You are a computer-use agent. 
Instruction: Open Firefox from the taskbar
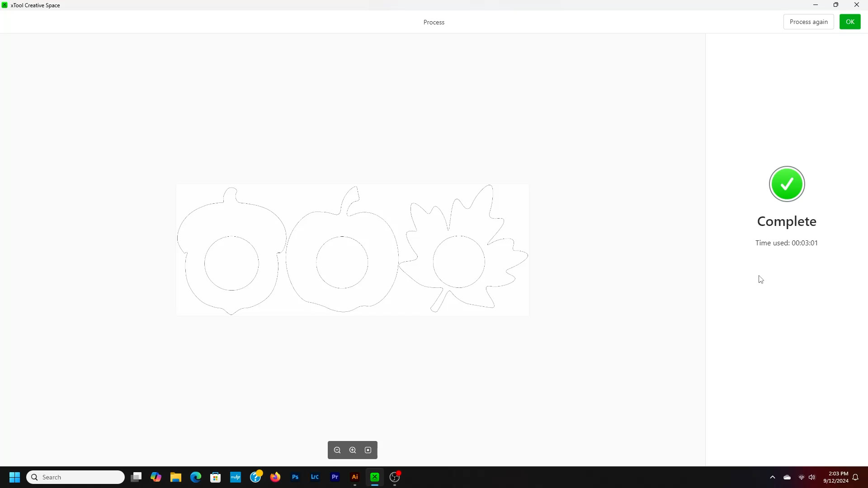click(x=275, y=477)
